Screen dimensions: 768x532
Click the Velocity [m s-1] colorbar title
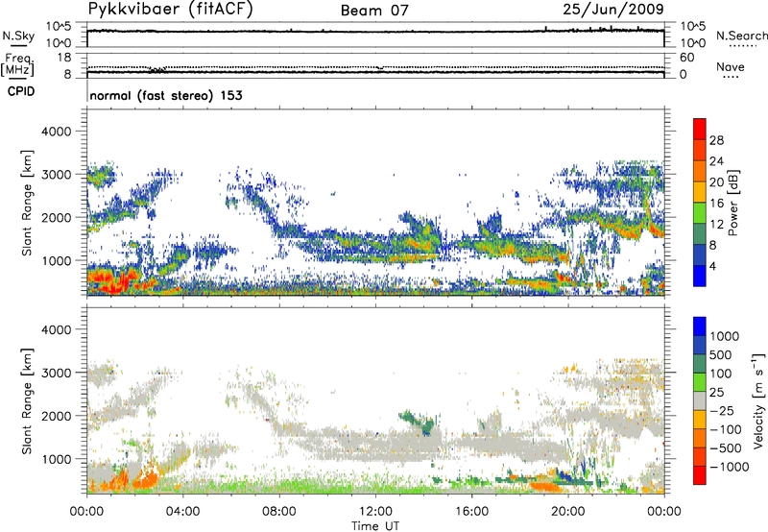(x=758, y=400)
